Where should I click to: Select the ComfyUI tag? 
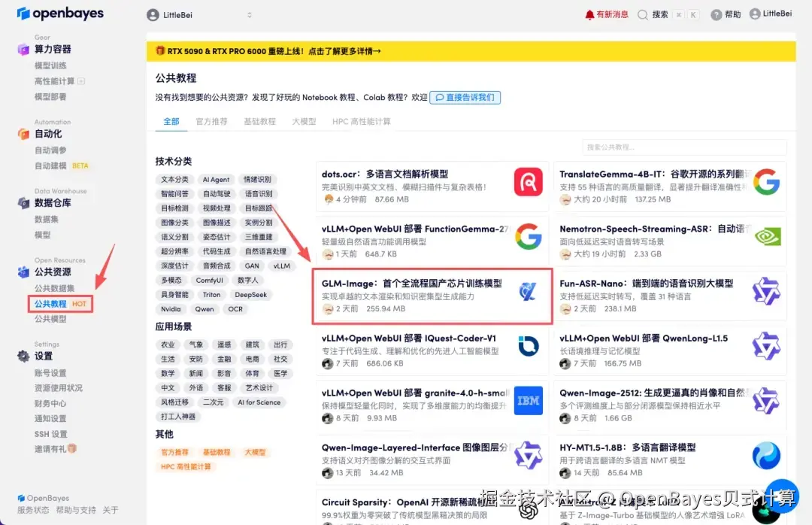pos(209,281)
